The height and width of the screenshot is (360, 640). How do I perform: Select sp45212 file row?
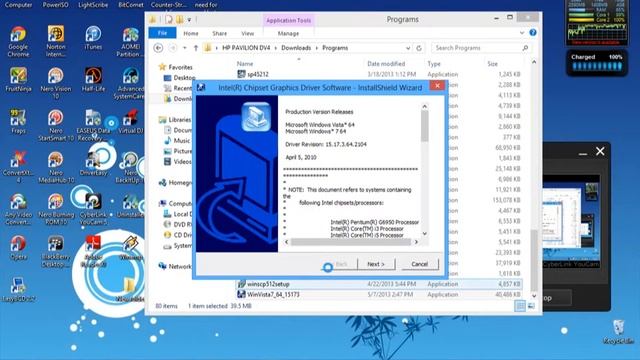click(379, 74)
